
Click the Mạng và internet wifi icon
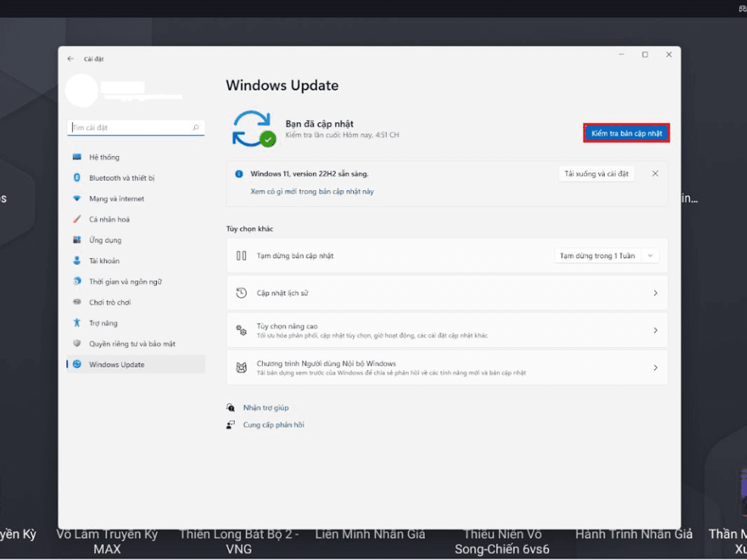point(77,198)
